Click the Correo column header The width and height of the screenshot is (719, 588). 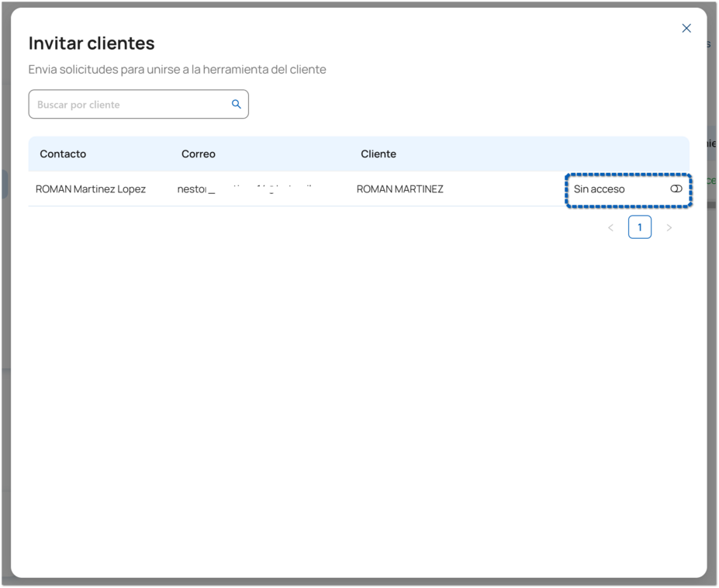(x=199, y=154)
